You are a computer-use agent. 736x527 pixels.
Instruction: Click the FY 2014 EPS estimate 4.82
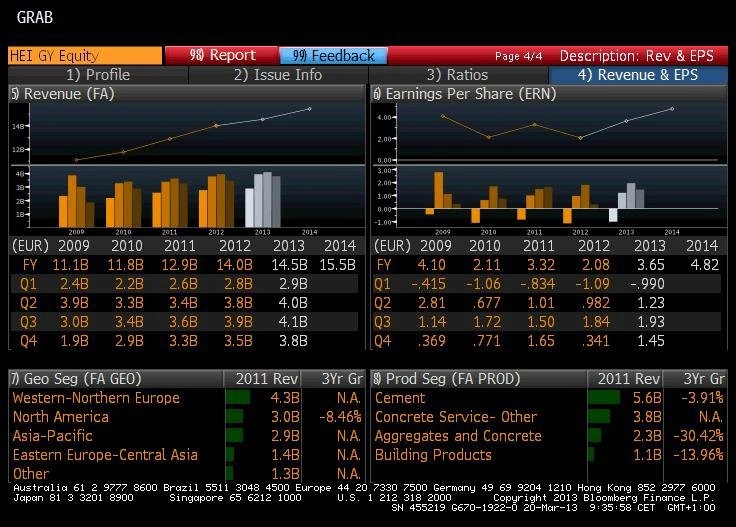(705, 265)
